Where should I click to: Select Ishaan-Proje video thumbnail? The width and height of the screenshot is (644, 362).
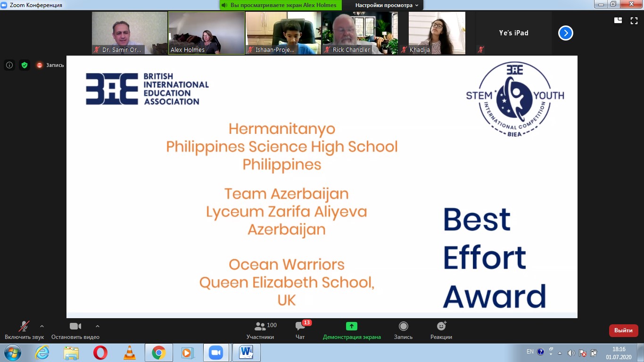click(283, 33)
